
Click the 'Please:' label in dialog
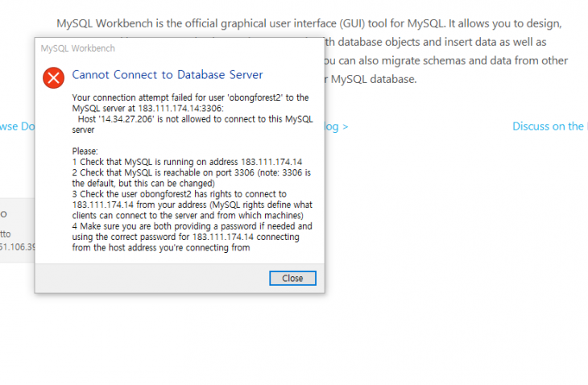click(85, 151)
